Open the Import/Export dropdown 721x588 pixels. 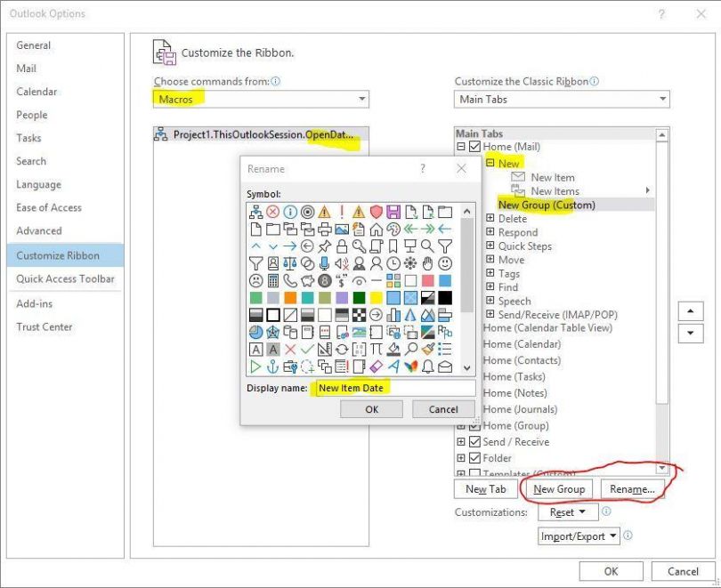tap(579, 536)
